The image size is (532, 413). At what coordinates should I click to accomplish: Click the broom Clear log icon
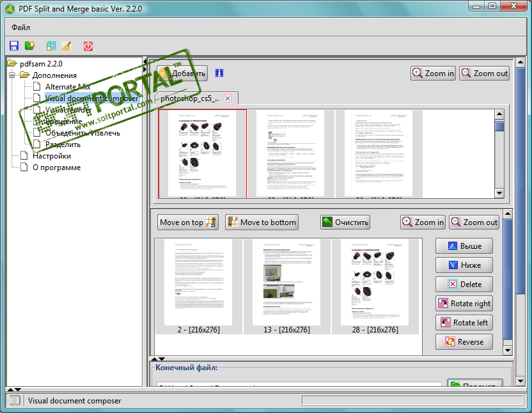[66, 46]
